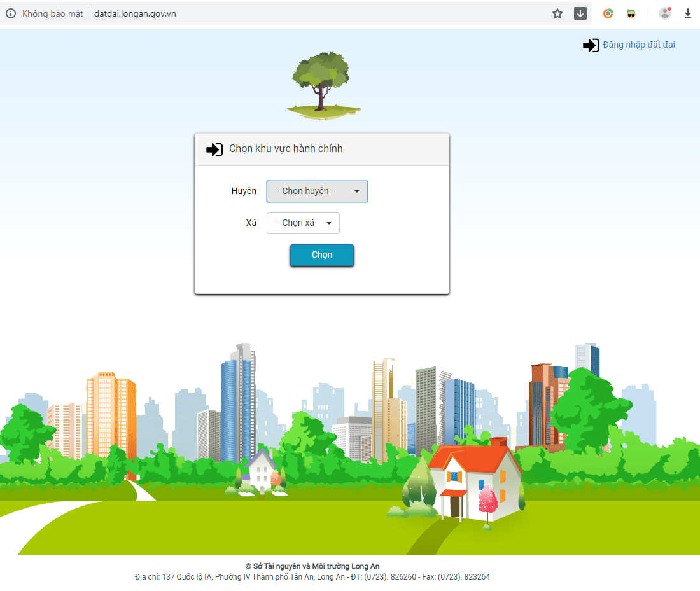Viewport: 700px width, 591px height.
Task: Expand the Chọn huyện dropdown
Action: pyautogui.click(x=317, y=191)
